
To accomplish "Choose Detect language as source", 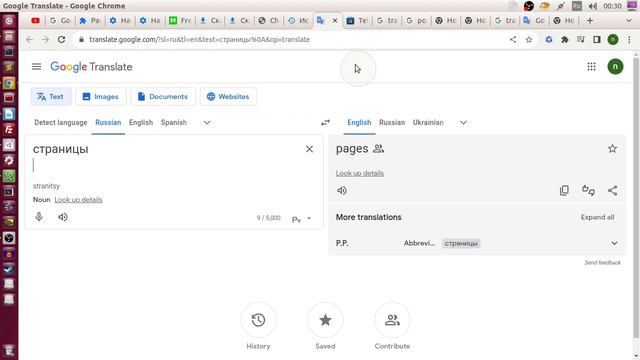I will pyautogui.click(x=60, y=122).
